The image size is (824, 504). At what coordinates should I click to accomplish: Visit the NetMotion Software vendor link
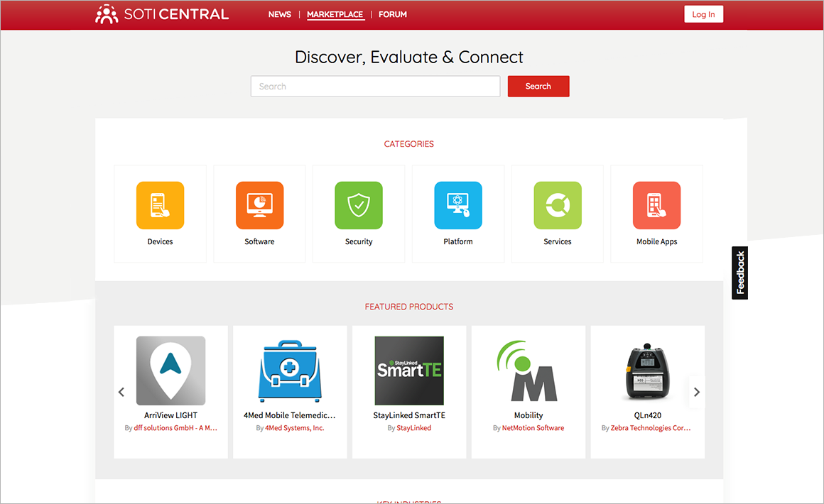(533, 428)
